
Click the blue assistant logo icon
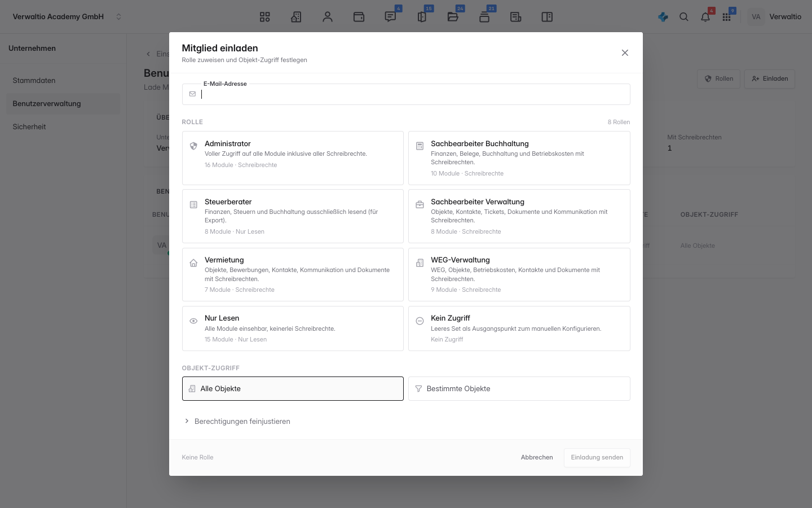[x=663, y=17]
